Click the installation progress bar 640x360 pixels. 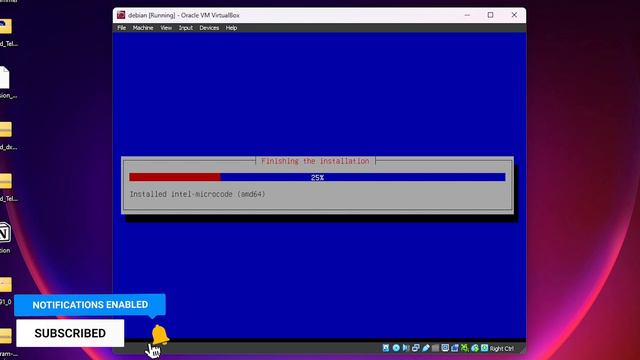point(317,177)
